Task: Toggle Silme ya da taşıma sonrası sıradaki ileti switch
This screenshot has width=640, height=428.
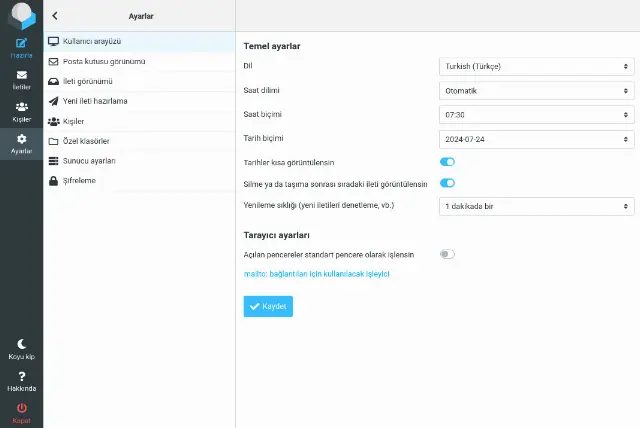Action: [447, 183]
